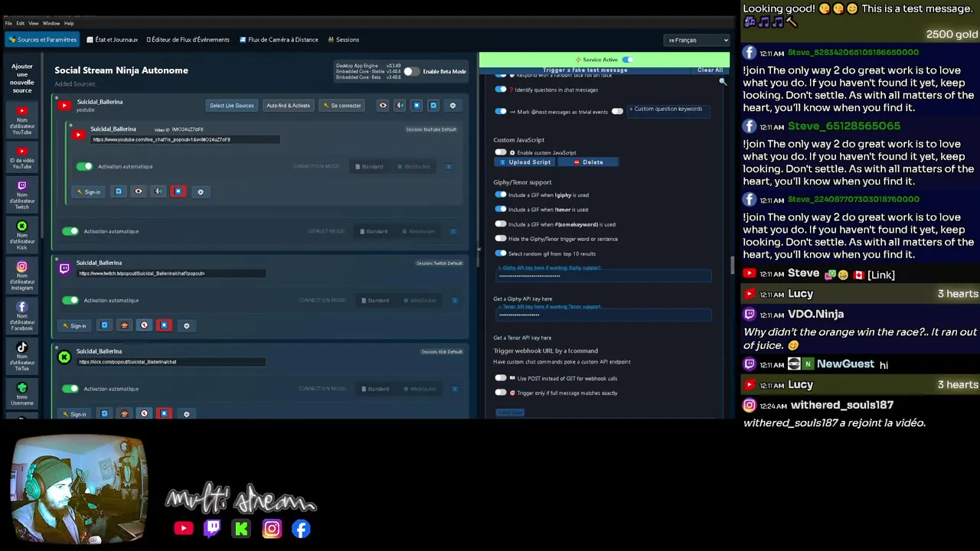Open the Français language dropdown
Viewport: 980px width, 551px height.
pyautogui.click(x=697, y=40)
